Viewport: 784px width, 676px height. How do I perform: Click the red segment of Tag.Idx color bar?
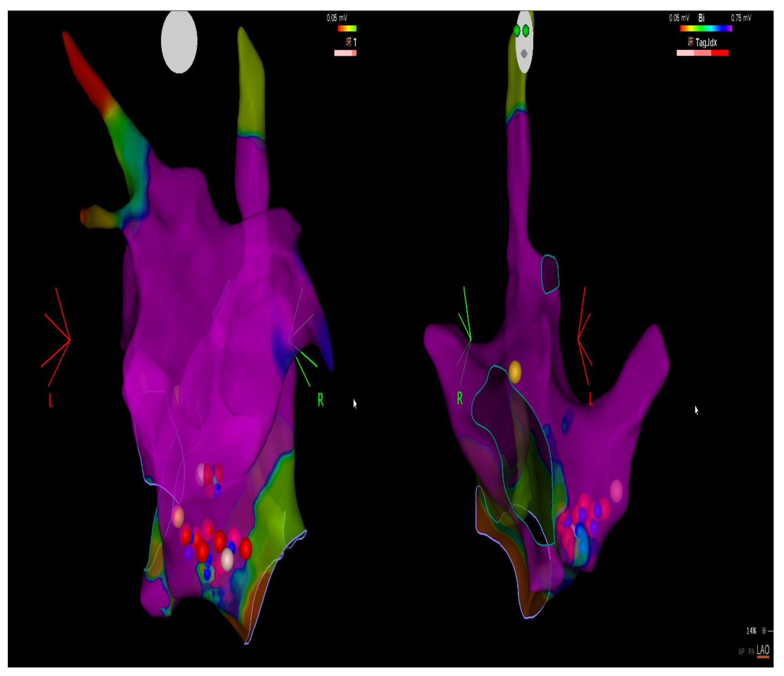(720, 53)
